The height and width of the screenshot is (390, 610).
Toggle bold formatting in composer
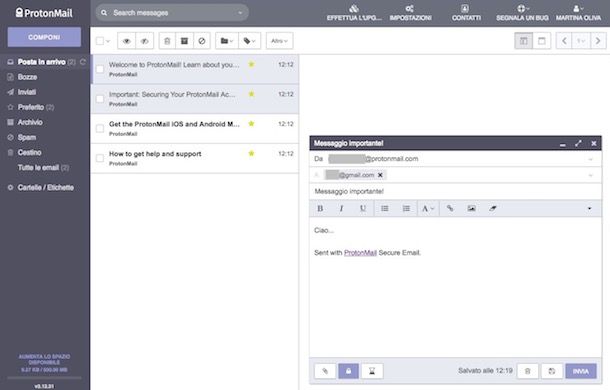point(320,209)
